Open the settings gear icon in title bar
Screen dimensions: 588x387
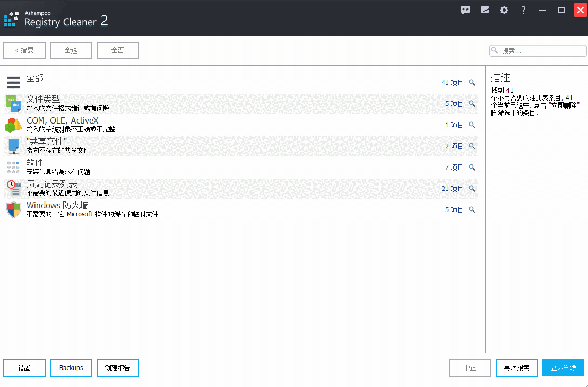504,10
